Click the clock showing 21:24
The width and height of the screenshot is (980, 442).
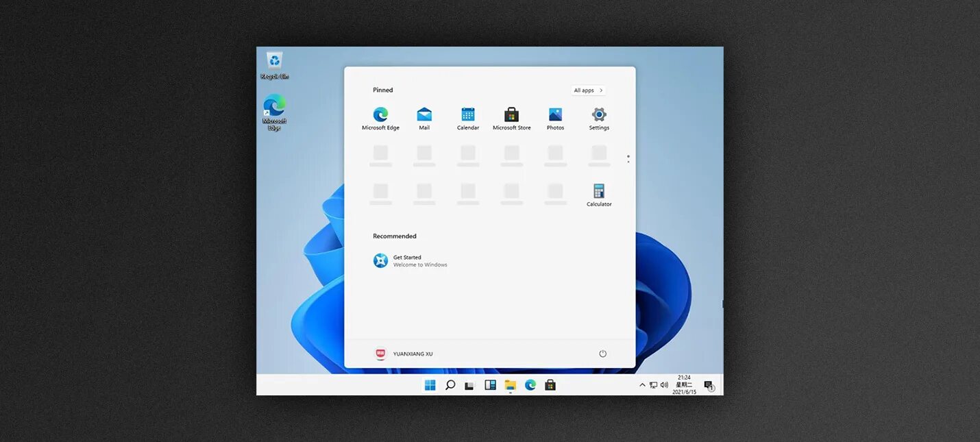[684, 378]
